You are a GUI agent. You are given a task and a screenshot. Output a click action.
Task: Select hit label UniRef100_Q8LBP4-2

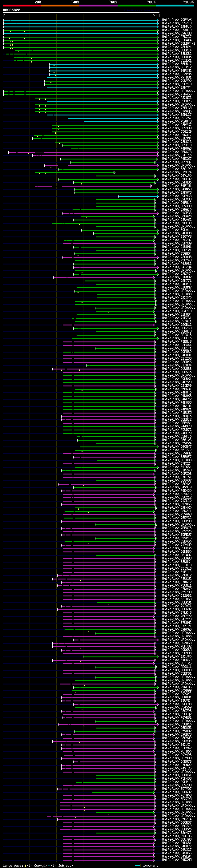(x=179, y=43)
